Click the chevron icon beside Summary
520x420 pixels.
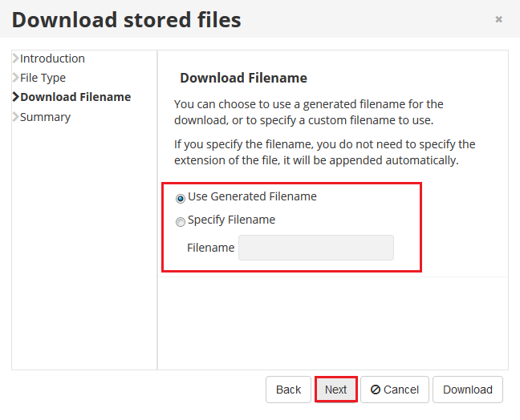[15, 116]
